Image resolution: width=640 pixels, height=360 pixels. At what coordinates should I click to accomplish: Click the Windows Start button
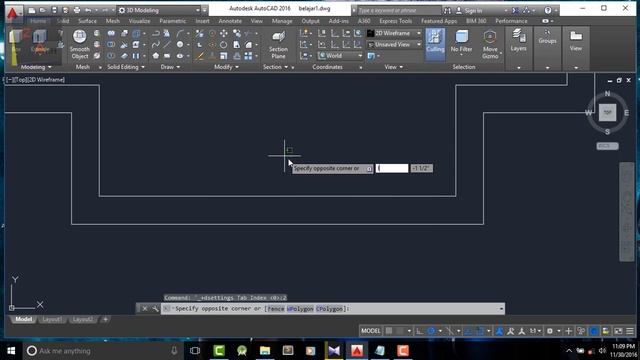11,351
